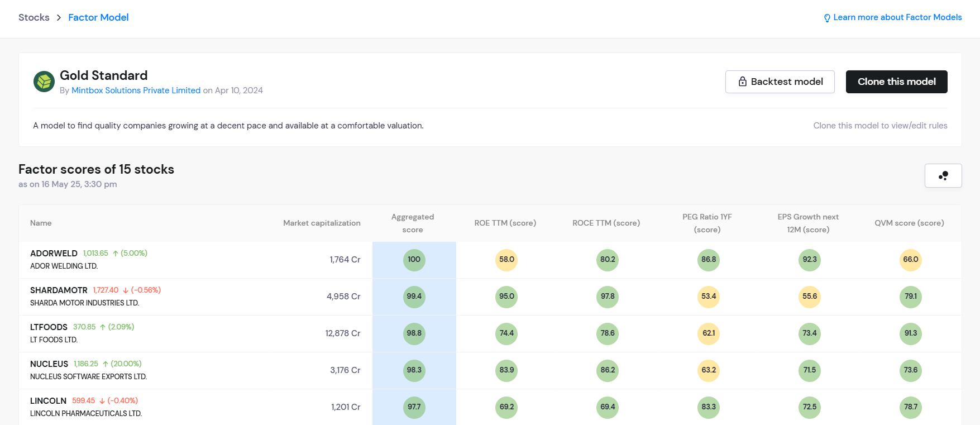Image resolution: width=980 pixels, height=425 pixels.
Task: Click market cap value 4,958 Cr
Action: point(343,297)
